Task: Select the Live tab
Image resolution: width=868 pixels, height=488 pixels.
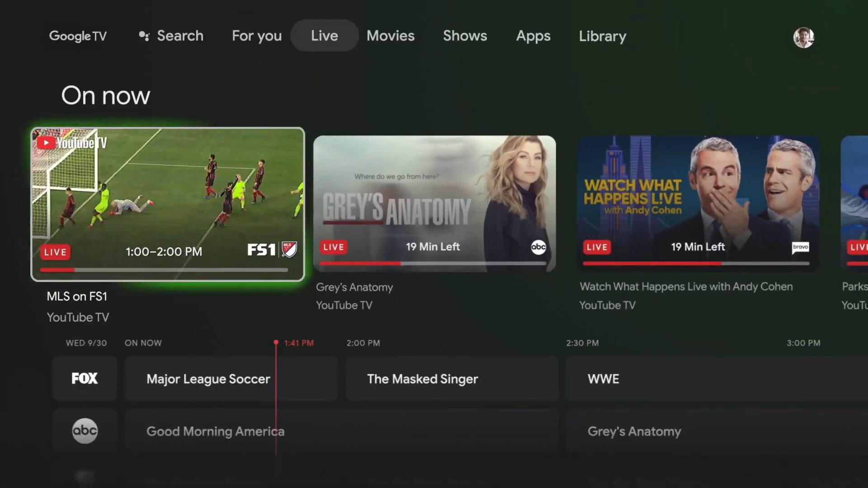Action: 325,36
